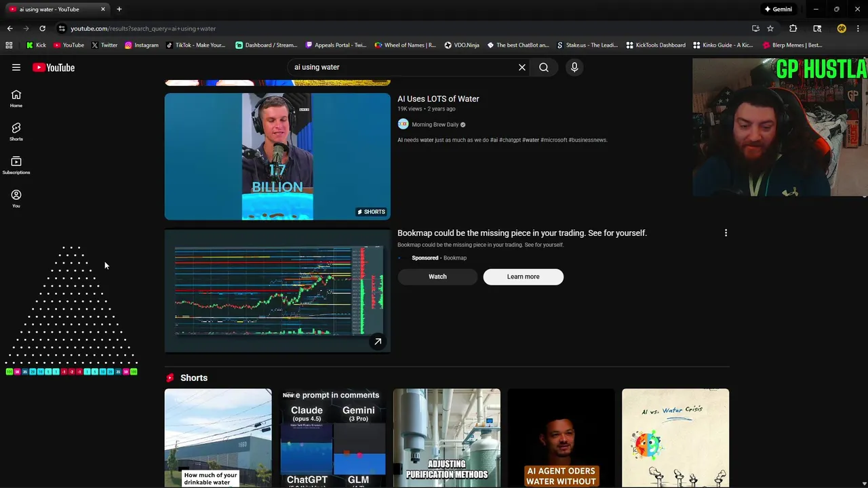The image size is (868, 488).
Task: Open the VDO.Ninja bookmark
Action: (x=462, y=45)
